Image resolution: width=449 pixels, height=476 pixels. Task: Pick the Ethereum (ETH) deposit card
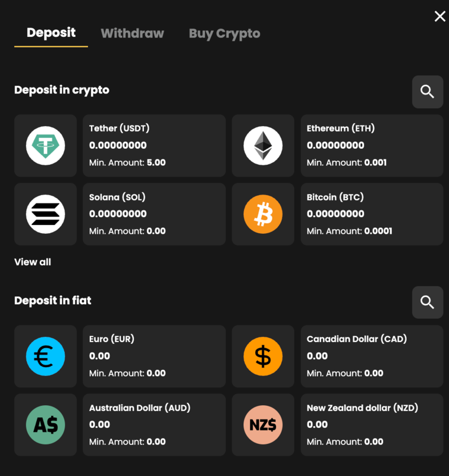pyautogui.click(x=372, y=146)
